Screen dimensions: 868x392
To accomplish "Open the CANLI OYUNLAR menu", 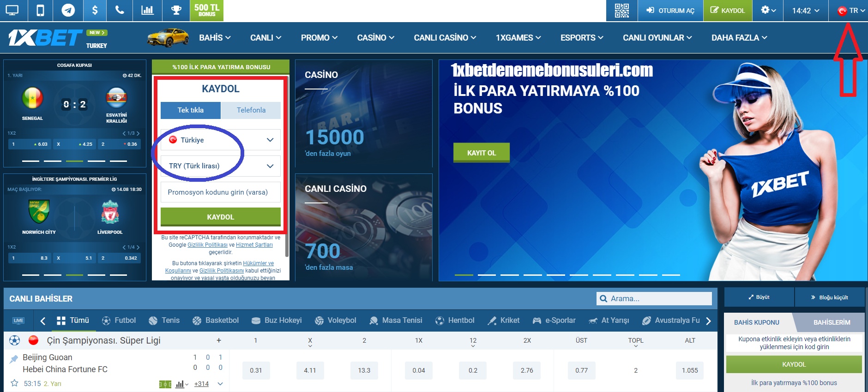I will pos(657,38).
